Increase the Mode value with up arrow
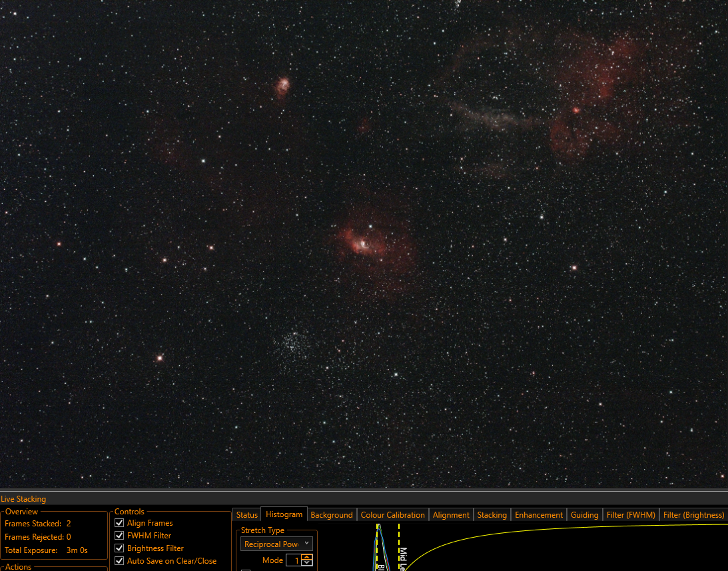 click(306, 557)
